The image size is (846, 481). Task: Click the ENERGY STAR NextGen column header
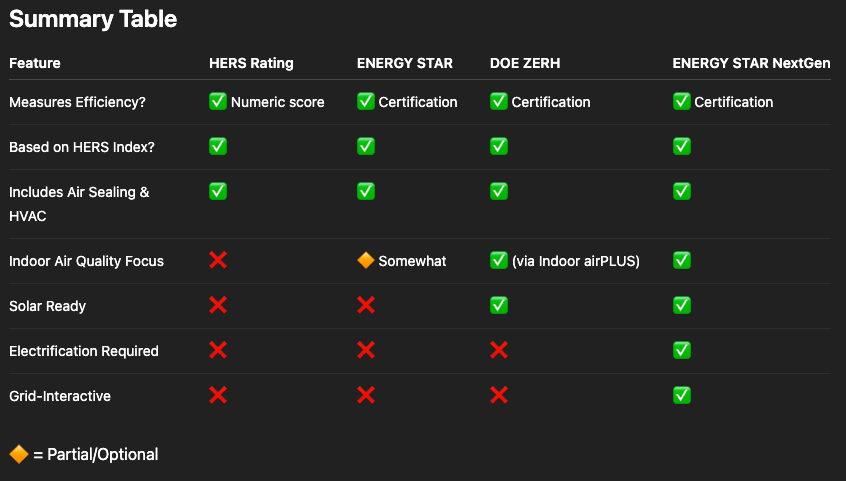(751, 63)
